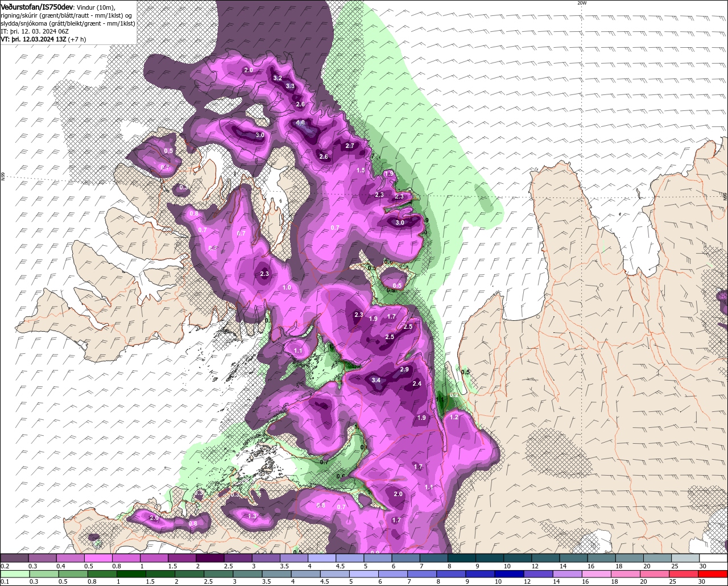Click the 'IT: þri. 12. 03. 2024 06Z' line
Screen dimensions: 728x586
(x=34, y=31)
